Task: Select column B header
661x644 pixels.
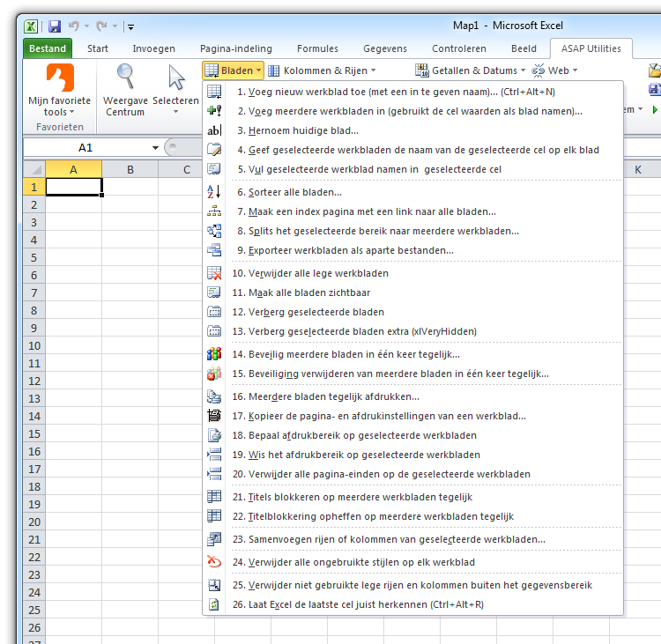Action: coord(130,169)
